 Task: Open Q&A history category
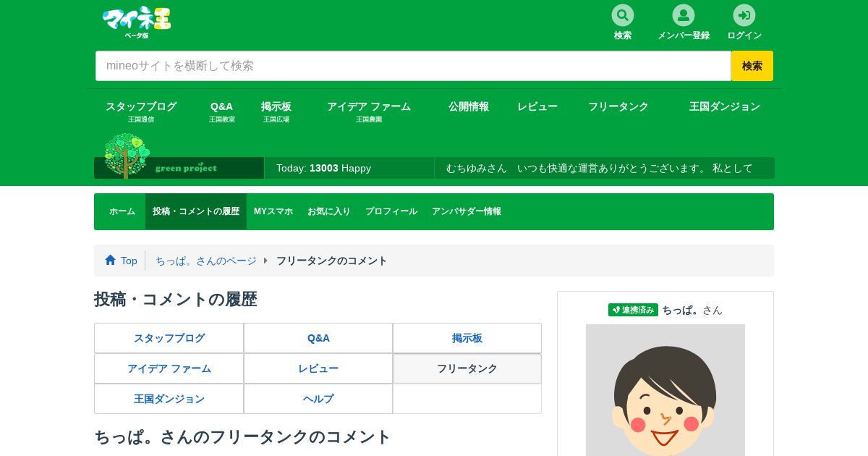(318, 338)
